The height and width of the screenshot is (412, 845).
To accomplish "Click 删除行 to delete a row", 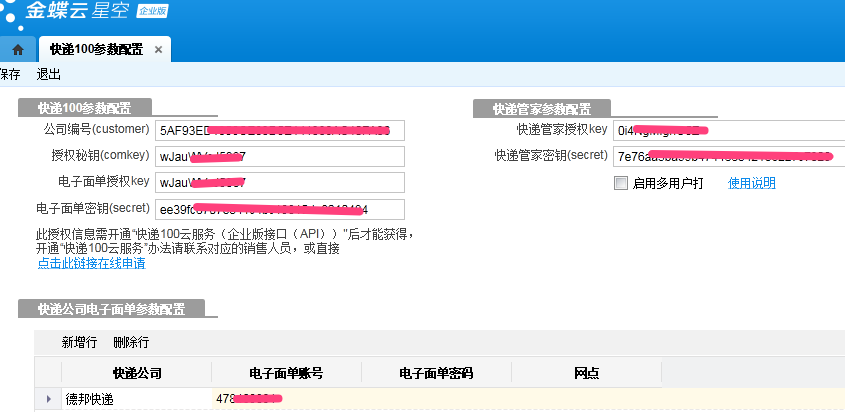I will click(131, 342).
